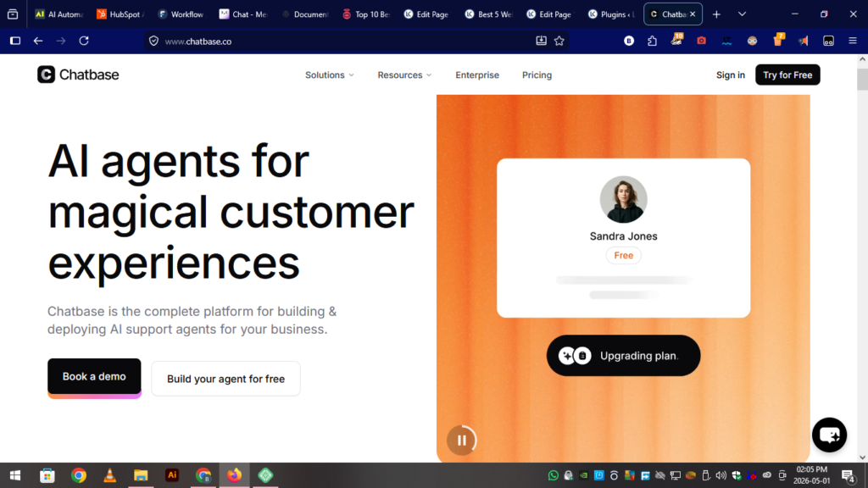Bookmark this page with the star icon
The image size is (868, 488).
point(559,41)
